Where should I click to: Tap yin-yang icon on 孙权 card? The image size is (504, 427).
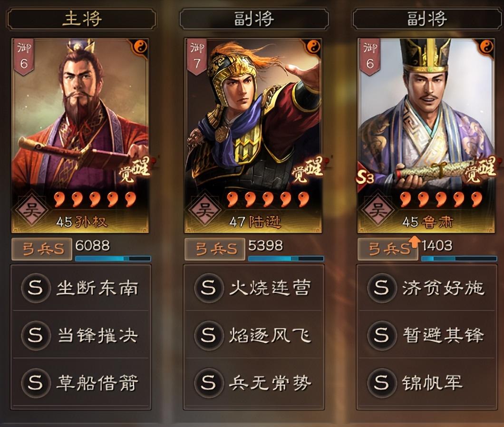[140, 47]
